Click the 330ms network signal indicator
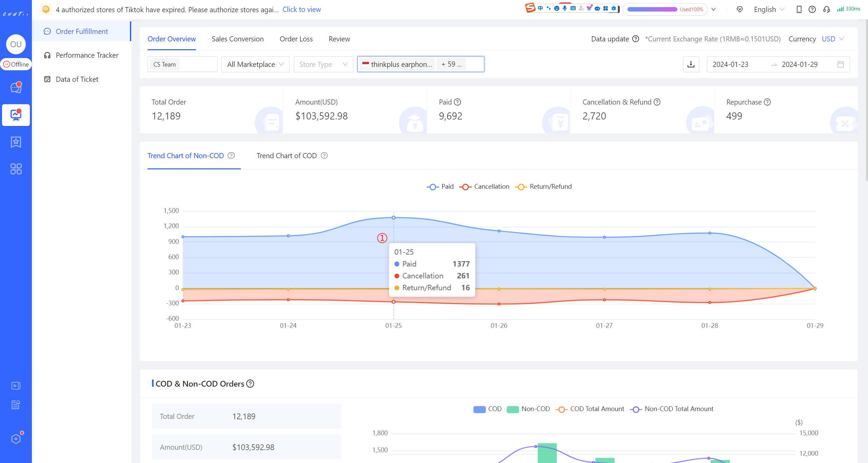 click(848, 9)
